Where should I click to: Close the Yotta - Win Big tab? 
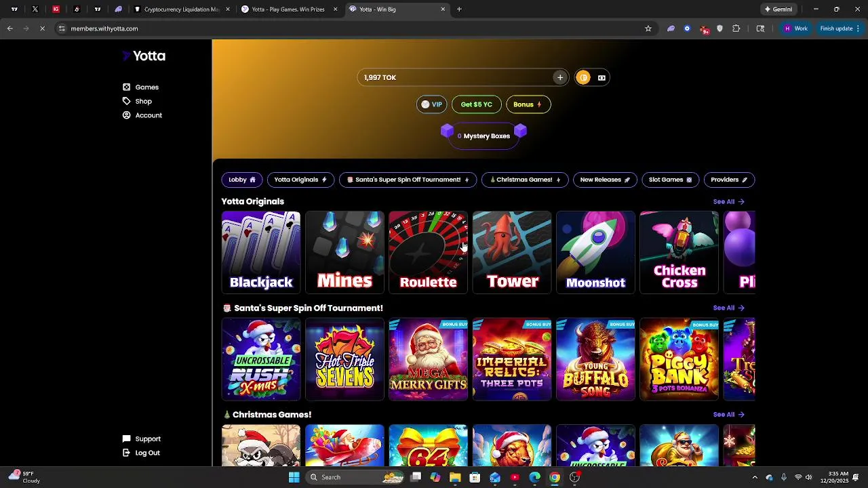[x=443, y=9]
